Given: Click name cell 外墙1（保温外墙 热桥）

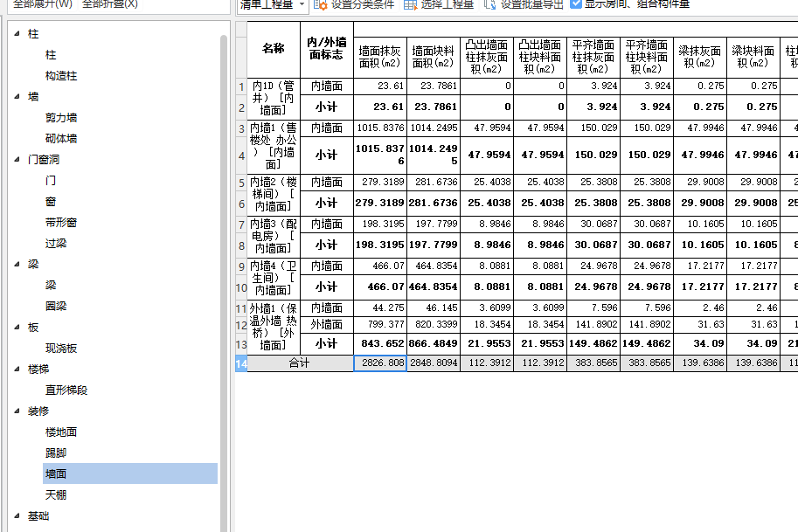Looking at the screenshot, I should 274,327.
